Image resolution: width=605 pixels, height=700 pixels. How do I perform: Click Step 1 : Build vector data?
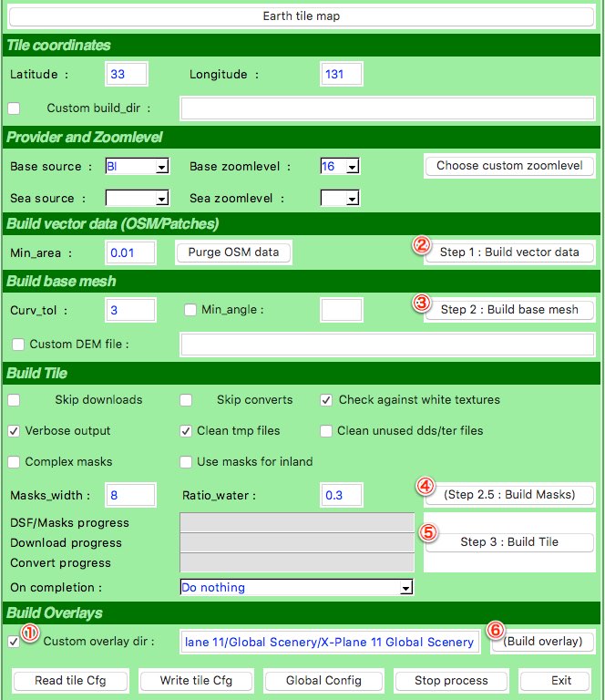click(x=509, y=252)
